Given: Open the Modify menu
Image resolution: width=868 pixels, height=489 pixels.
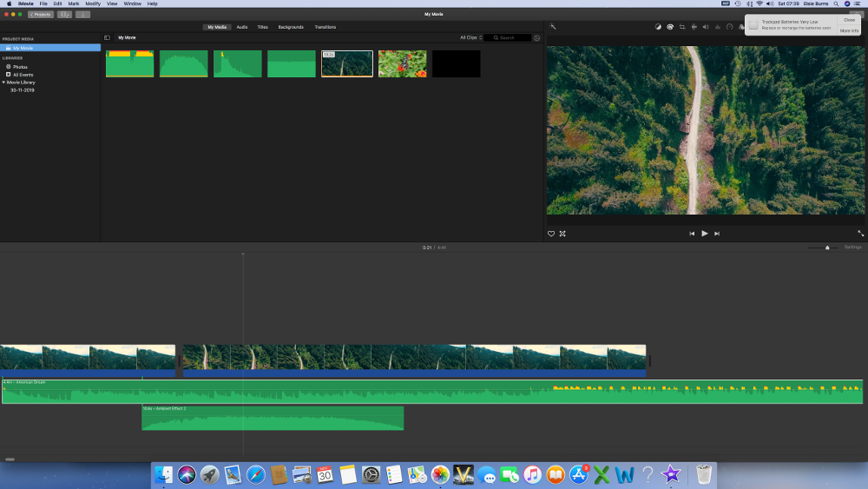Looking at the screenshot, I should point(92,3).
